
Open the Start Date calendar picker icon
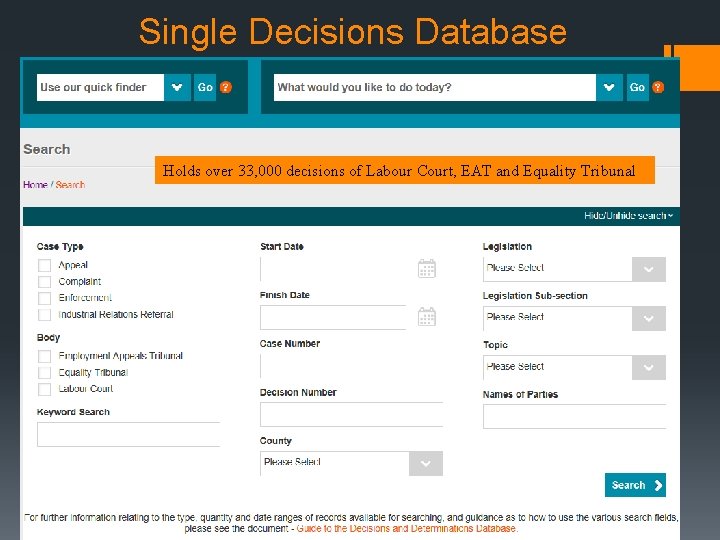427,269
